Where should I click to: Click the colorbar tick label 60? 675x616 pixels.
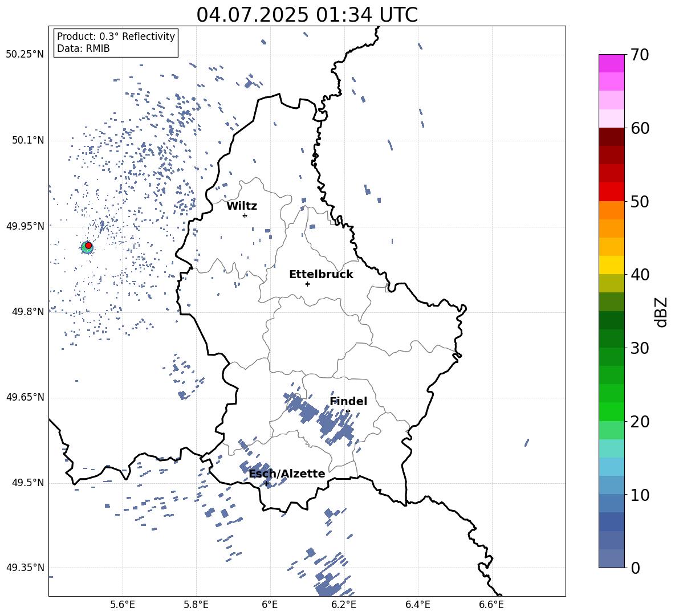(x=640, y=128)
